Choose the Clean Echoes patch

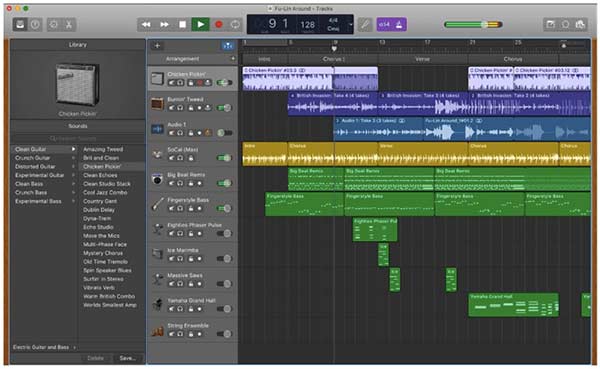(x=100, y=175)
